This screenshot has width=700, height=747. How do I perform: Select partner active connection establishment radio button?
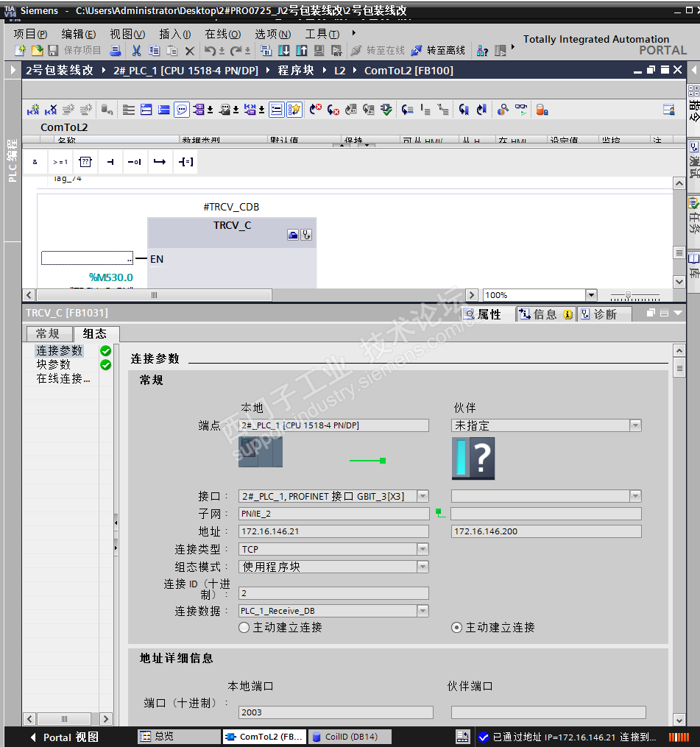456,628
